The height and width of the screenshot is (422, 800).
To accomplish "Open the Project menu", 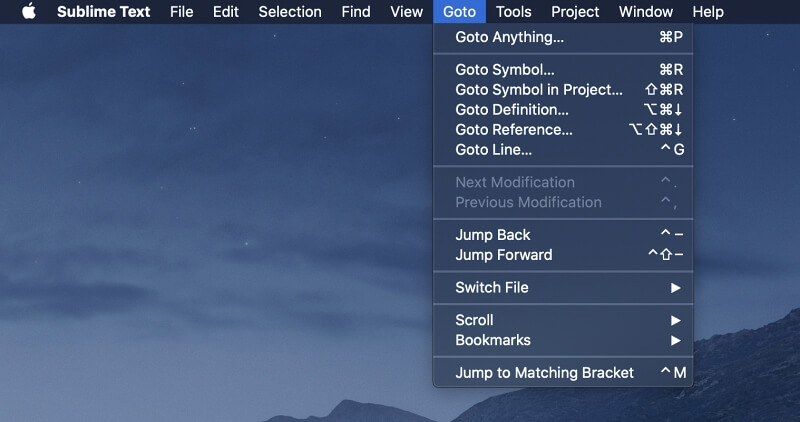I will coord(575,11).
